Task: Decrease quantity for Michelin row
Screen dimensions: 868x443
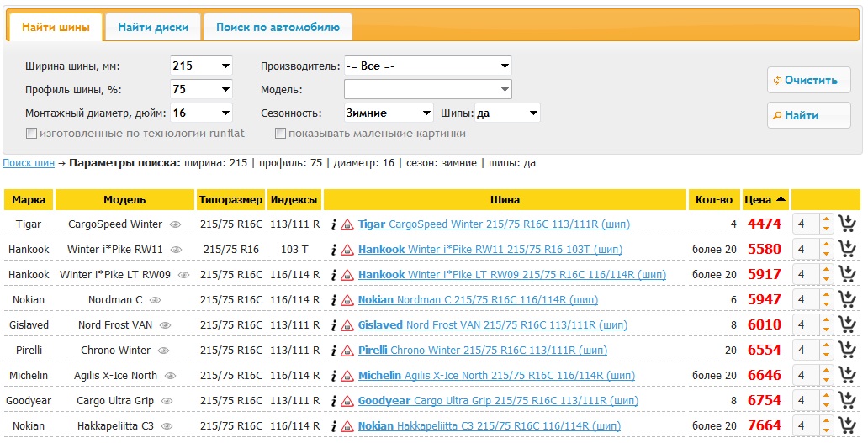Action: (x=827, y=380)
